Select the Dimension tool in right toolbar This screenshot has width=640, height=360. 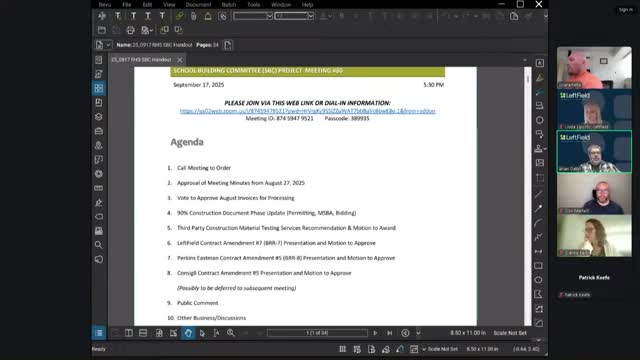[x=539, y=251]
